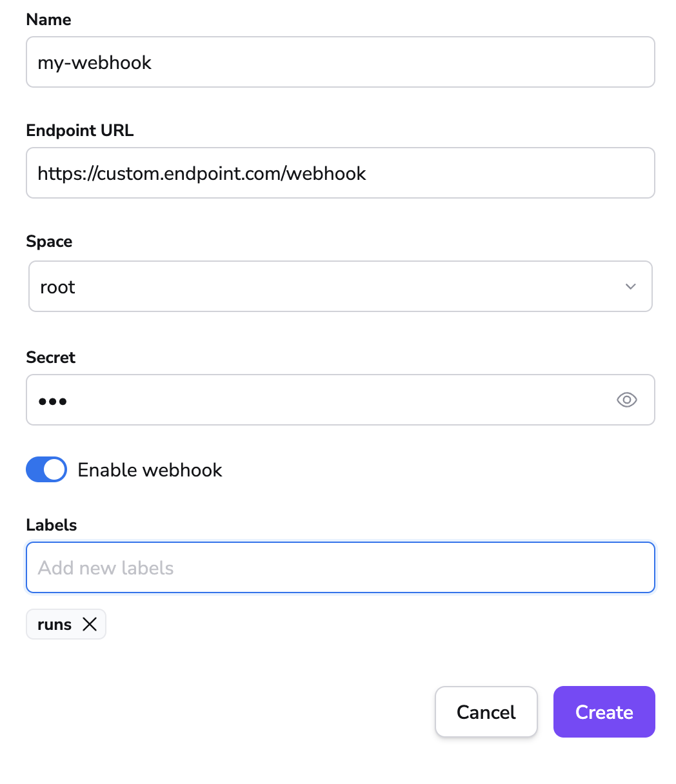The width and height of the screenshot is (676, 784).
Task: Focus the Secret password field
Action: click(x=323, y=400)
